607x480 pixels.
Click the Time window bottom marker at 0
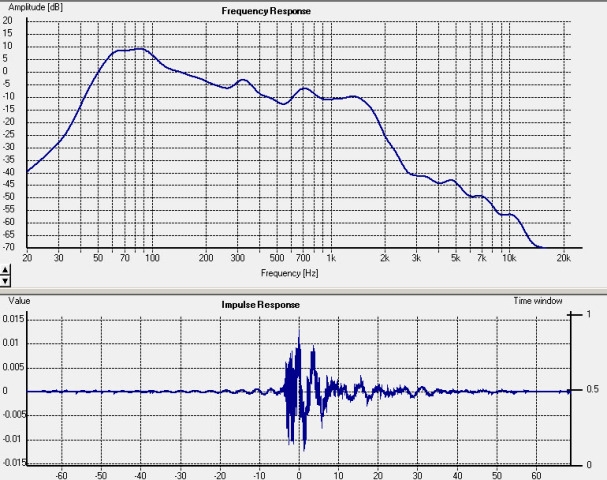tap(574, 465)
